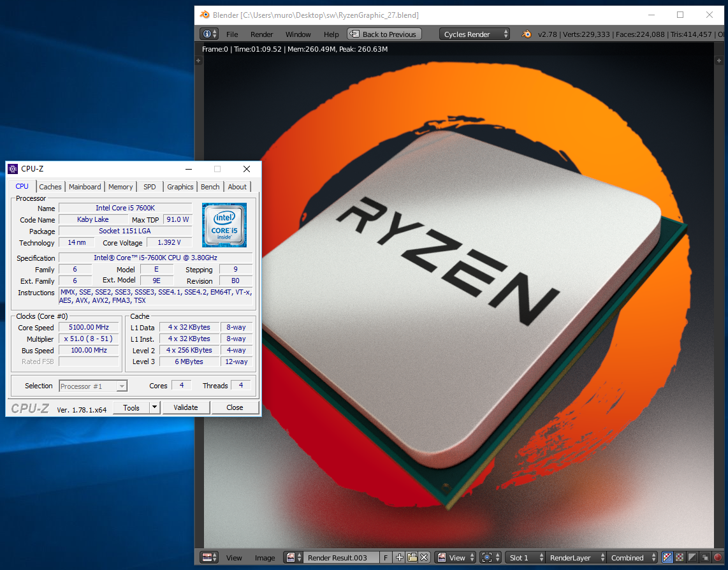This screenshot has height=570, width=728.
Task: Open Tools dropdown arrow in CPU-Z
Action: pyautogui.click(x=155, y=407)
